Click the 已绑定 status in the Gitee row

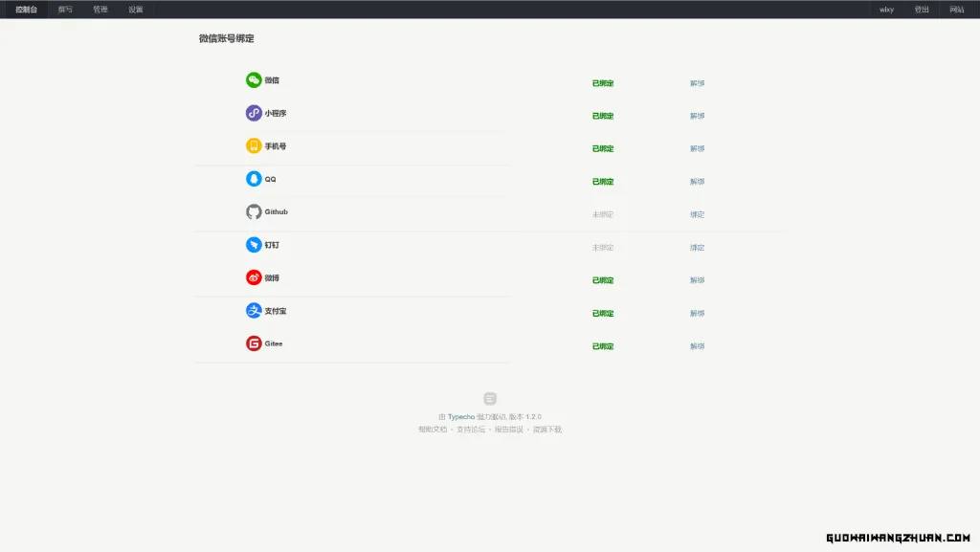click(x=603, y=346)
